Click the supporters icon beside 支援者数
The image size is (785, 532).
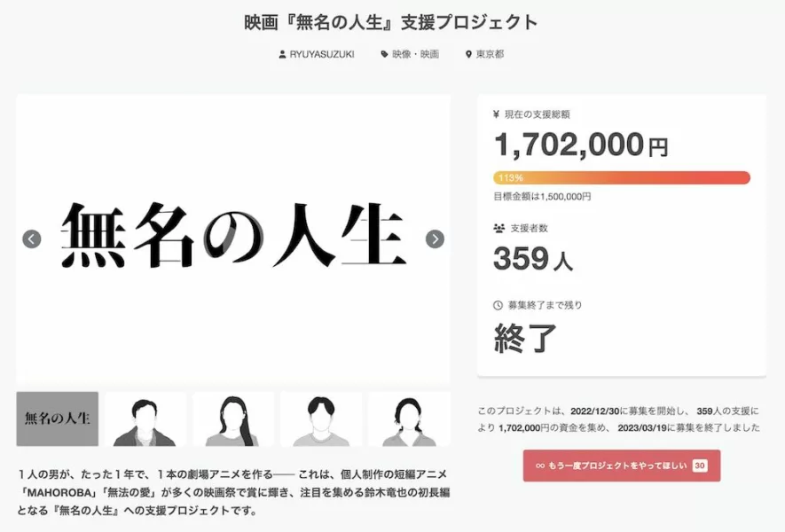pyautogui.click(x=498, y=228)
